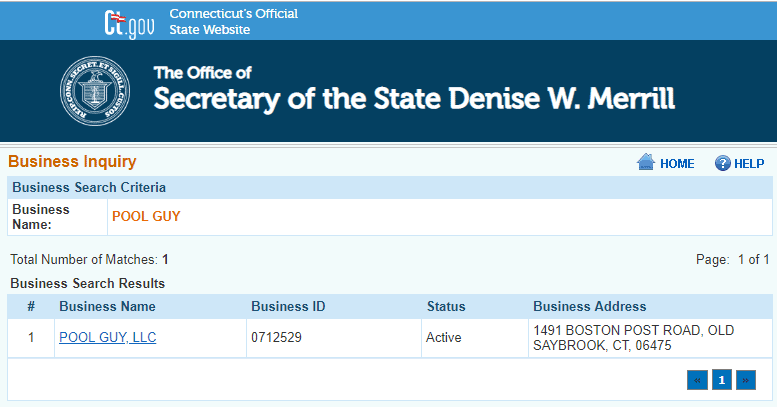Click the Secretary of the State title

pos(414,98)
